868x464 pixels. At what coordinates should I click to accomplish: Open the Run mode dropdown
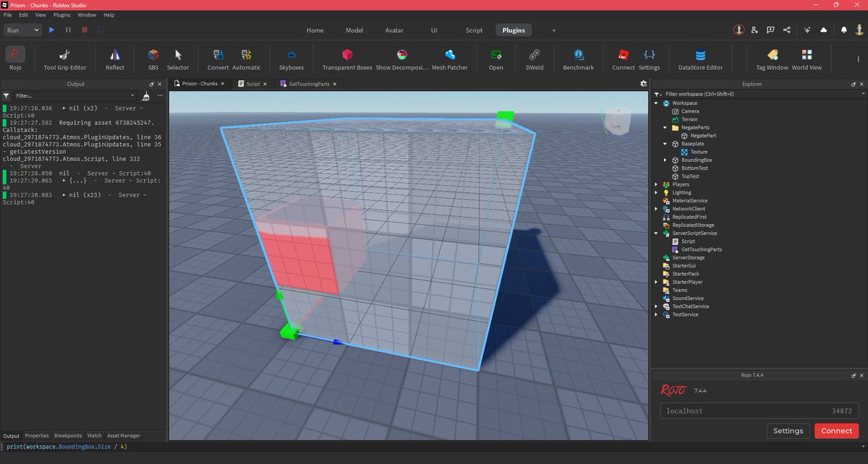pyautogui.click(x=22, y=30)
